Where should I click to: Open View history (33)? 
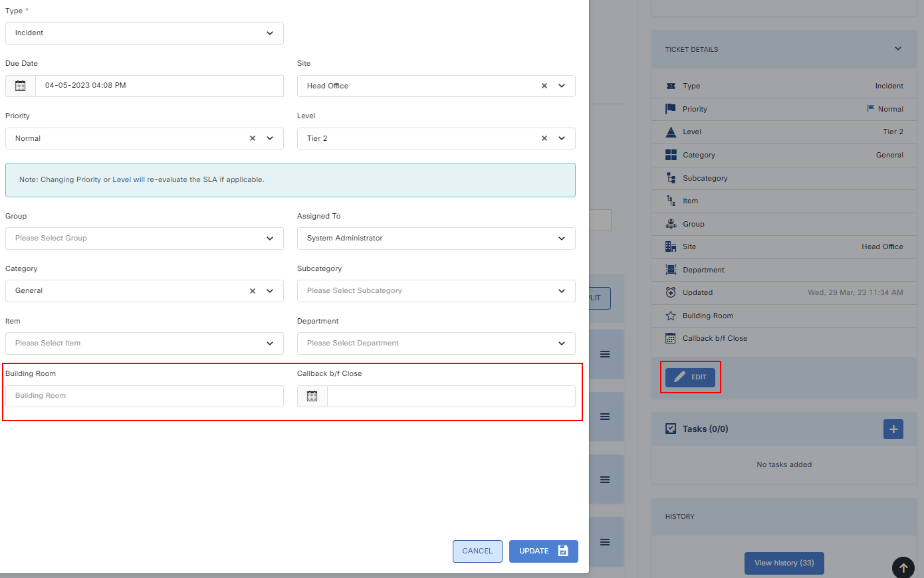(784, 563)
